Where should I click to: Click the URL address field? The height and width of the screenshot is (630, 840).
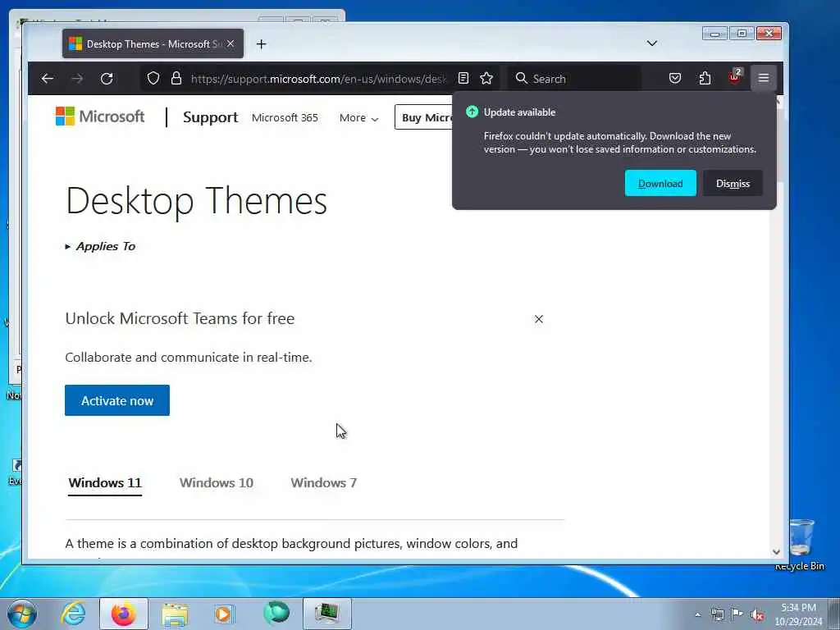pyautogui.click(x=319, y=79)
